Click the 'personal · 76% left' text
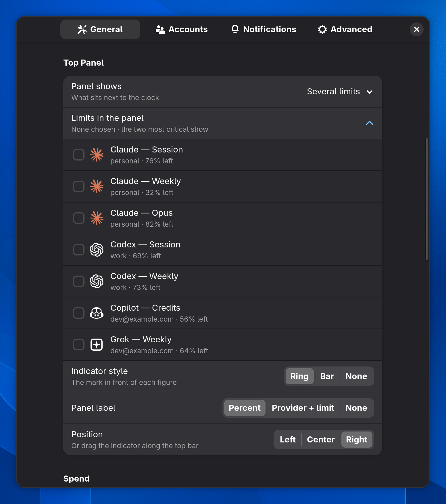 (x=142, y=161)
